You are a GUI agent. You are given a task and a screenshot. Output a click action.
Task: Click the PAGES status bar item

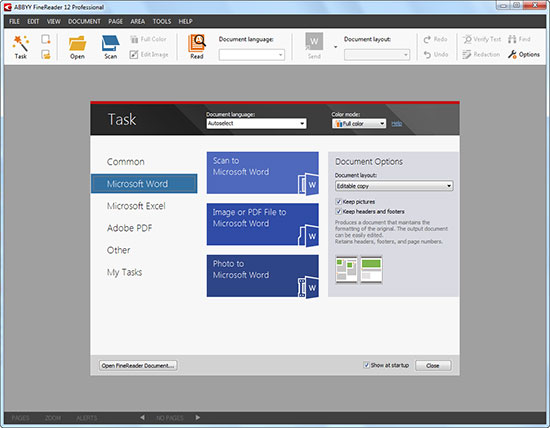tap(20, 418)
